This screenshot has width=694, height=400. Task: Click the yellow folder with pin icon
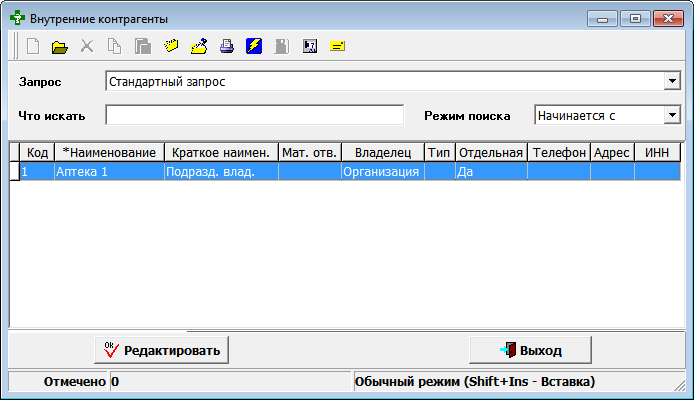pyautogui.click(x=199, y=46)
